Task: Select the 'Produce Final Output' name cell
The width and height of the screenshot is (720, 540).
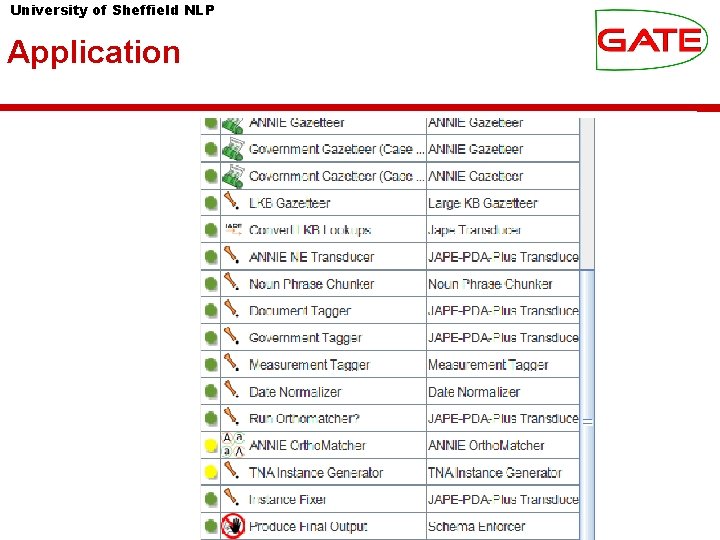Action: click(x=324, y=526)
